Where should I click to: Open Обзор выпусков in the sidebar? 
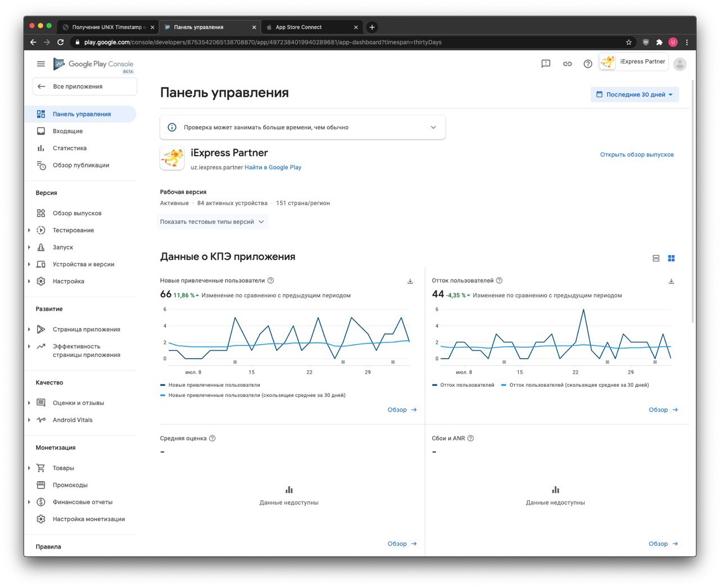pyautogui.click(x=80, y=213)
